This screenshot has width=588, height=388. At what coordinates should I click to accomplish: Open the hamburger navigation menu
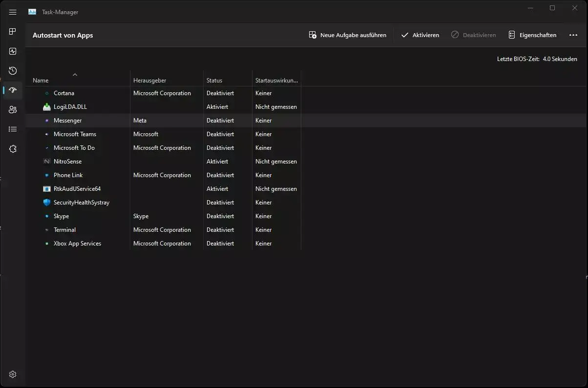coord(13,12)
